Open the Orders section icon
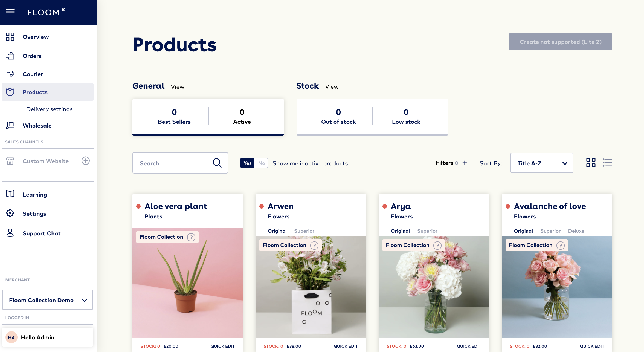Screen dimensions: 644x352 pos(10,56)
